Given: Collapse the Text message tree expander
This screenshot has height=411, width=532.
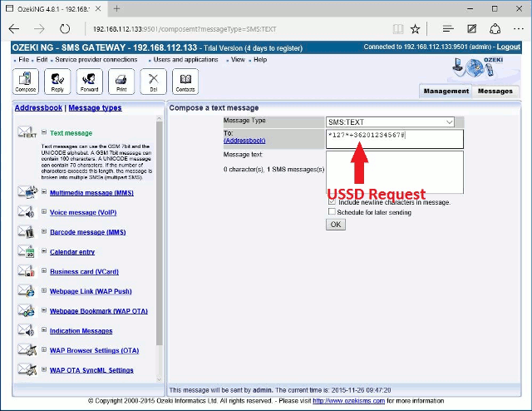Looking at the screenshot, I should click(x=44, y=132).
